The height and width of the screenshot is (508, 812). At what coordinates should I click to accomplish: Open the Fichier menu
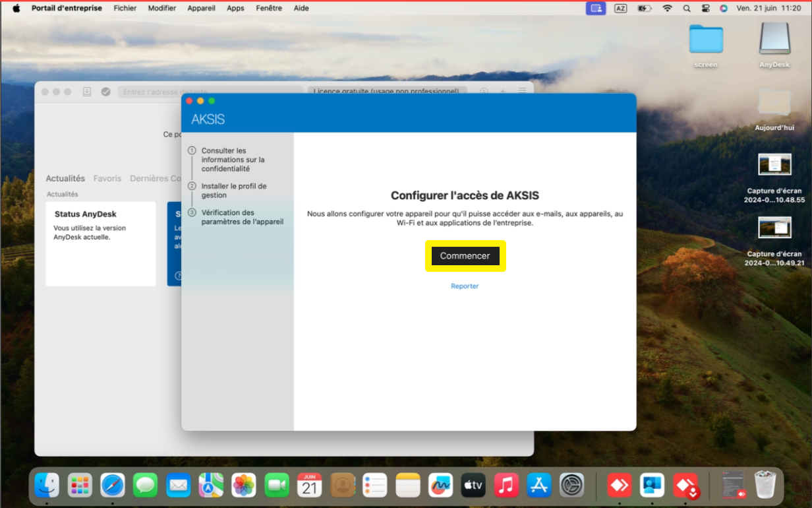[125, 8]
